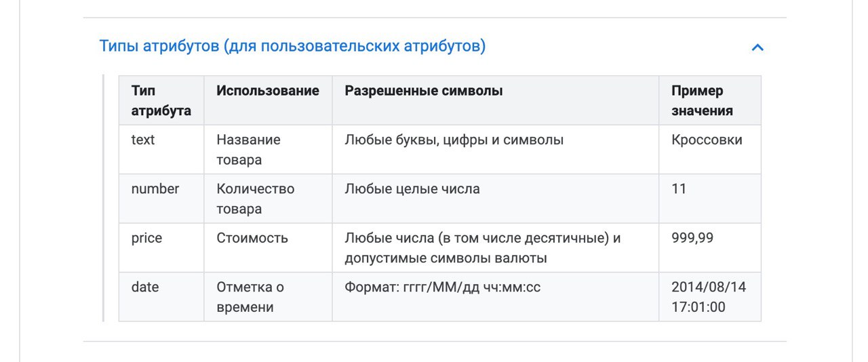Click the 'Разрешенные символы' column header
This screenshot has height=362, width=868.
point(495,100)
